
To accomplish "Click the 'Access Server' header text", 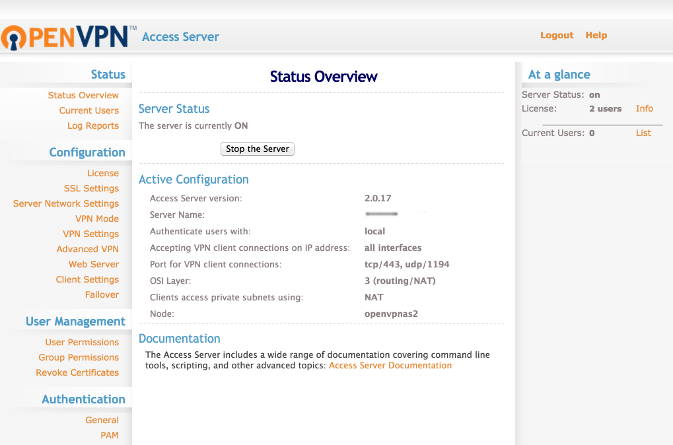I will coord(180,37).
